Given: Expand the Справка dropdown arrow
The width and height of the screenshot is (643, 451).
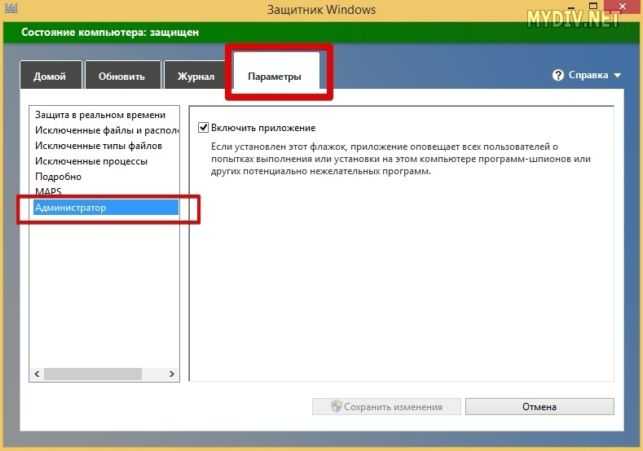Looking at the screenshot, I should coord(617,75).
